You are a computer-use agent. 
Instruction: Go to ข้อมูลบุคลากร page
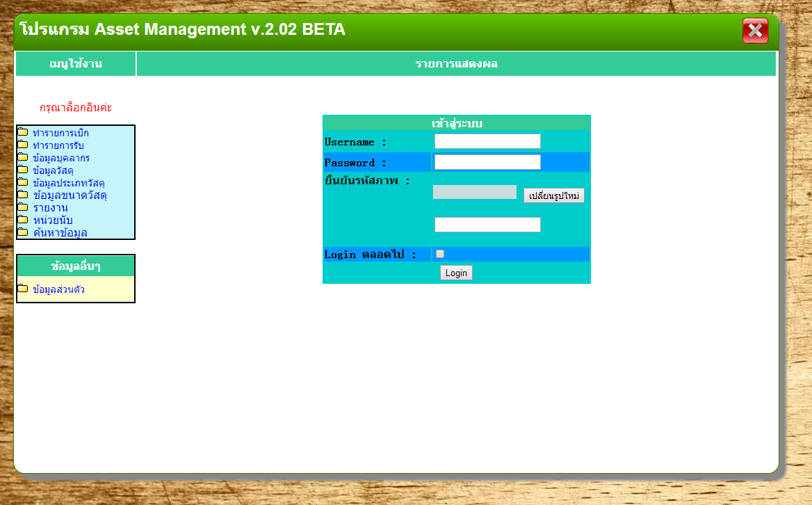[61, 158]
